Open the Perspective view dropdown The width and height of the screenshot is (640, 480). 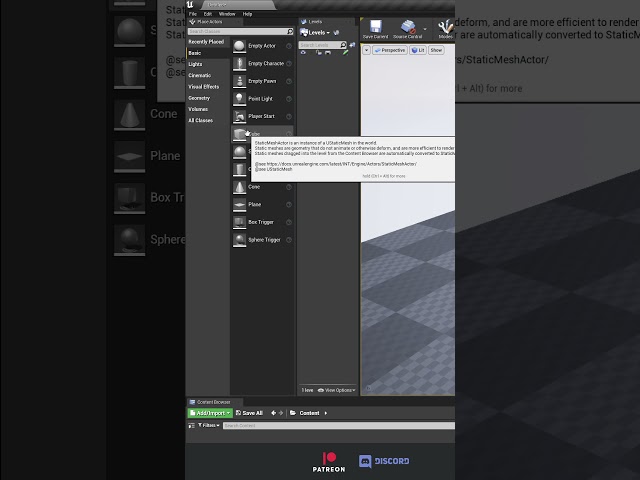pyautogui.click(x=390, y=50)
